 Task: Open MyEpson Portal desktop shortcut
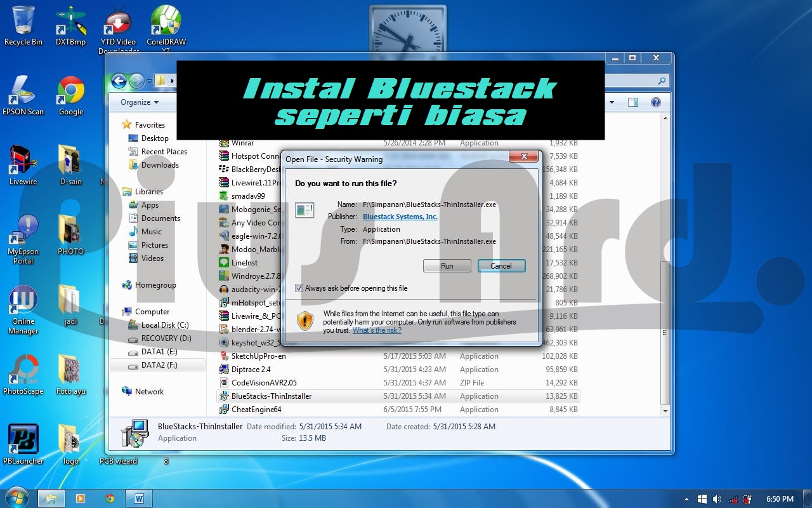(x=23, y=239)
